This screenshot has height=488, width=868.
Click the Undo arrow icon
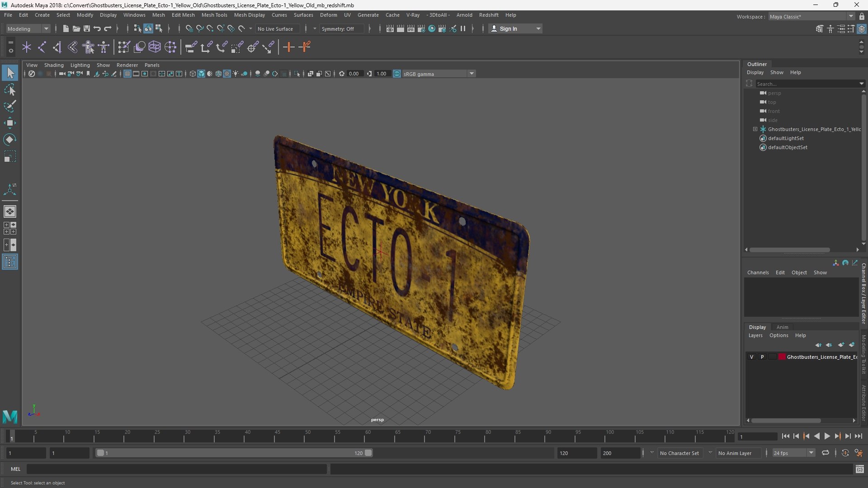(97, 28)
